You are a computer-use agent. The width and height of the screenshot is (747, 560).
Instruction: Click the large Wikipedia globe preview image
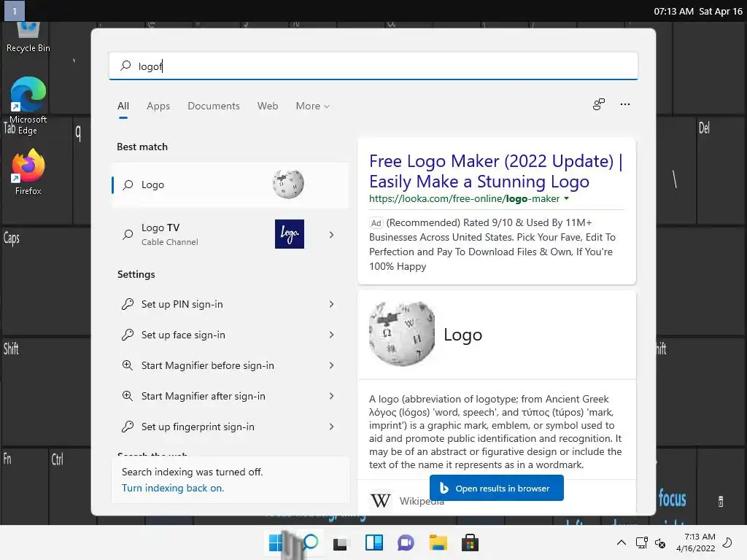(x=402, y=334)
